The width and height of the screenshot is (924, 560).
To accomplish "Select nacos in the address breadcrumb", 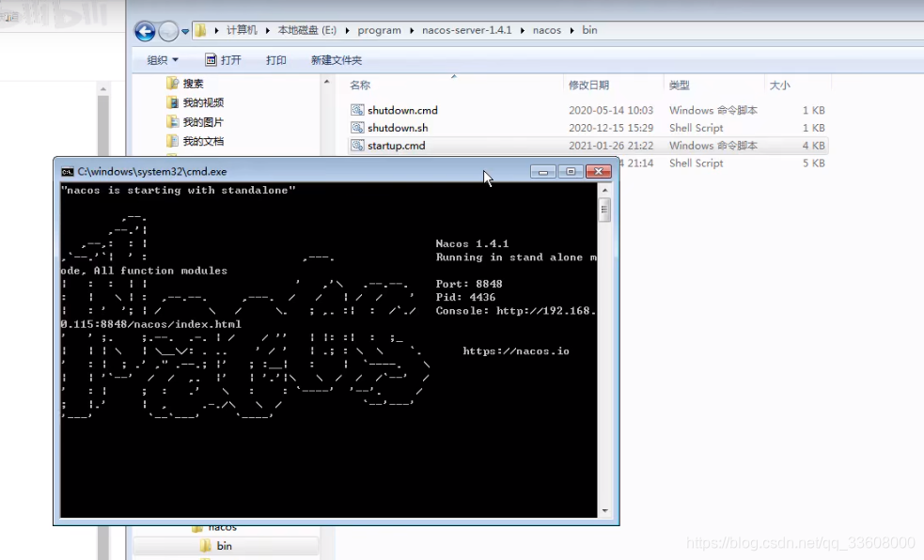I will [547, 30].
